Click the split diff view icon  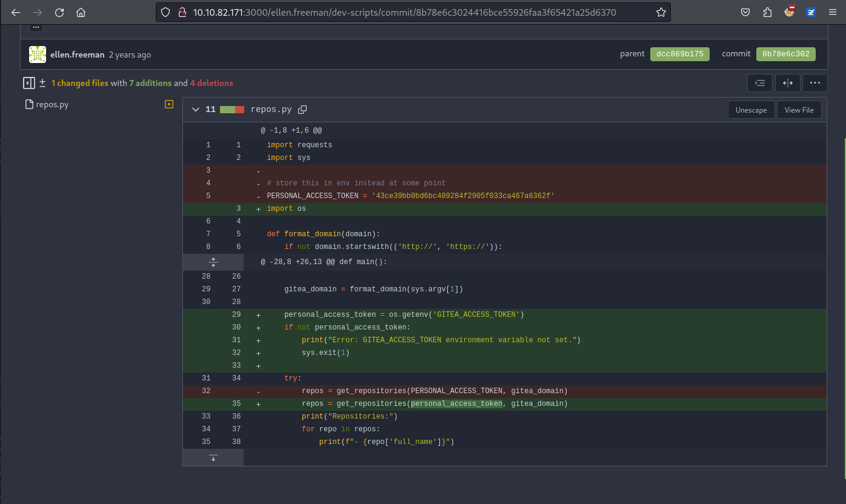(x=787, y=83)
